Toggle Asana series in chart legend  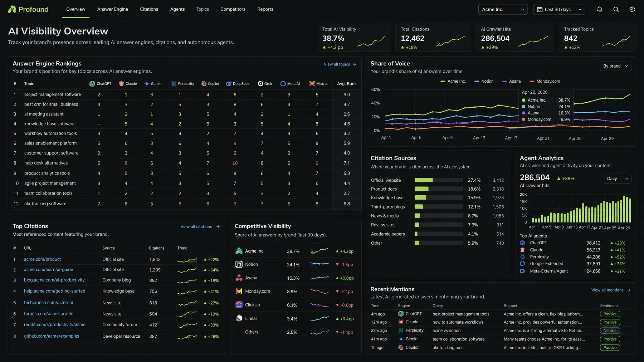tap(512, 81)
